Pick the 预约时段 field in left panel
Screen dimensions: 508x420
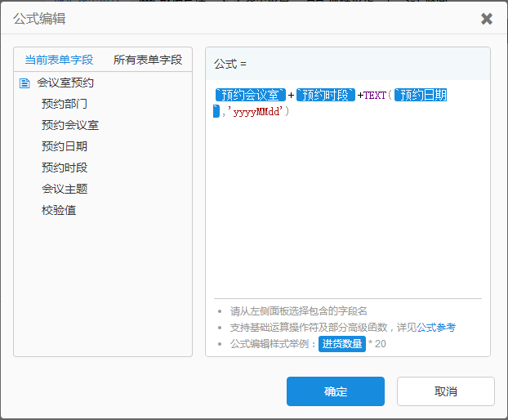[x=65, y=168]
